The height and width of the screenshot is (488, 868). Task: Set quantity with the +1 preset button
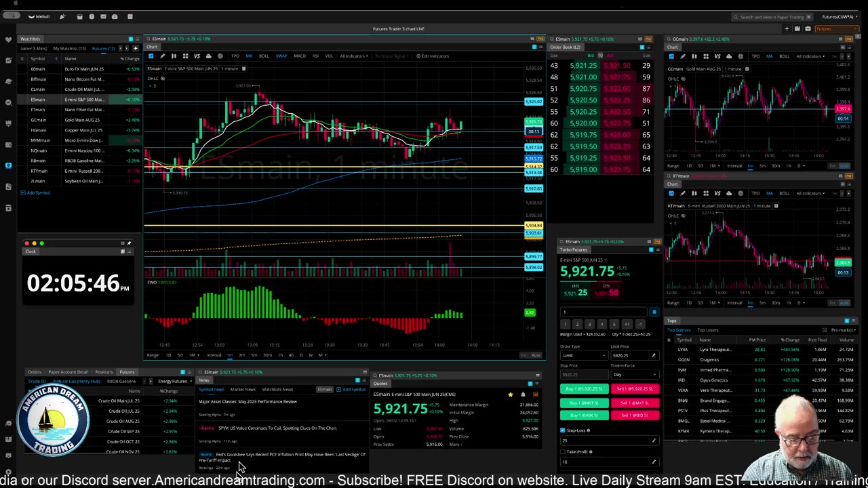click(x=627, y=325)
